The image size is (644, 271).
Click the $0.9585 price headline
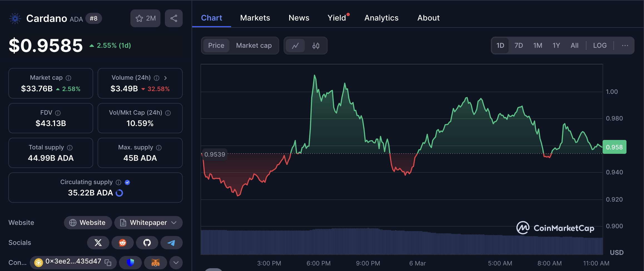click(46, 46)
